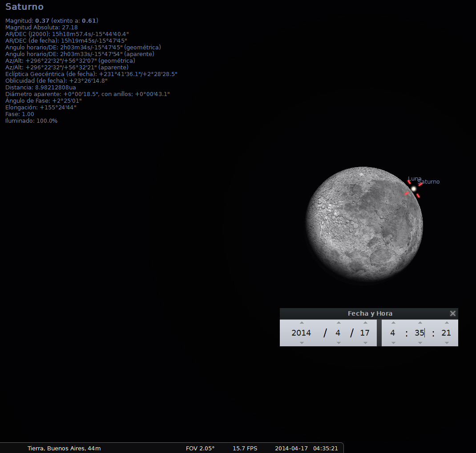Click the Luna label near the Moon
Viewport: 476px width, 453px height.
pyautogui.click(x=415, y=179)
